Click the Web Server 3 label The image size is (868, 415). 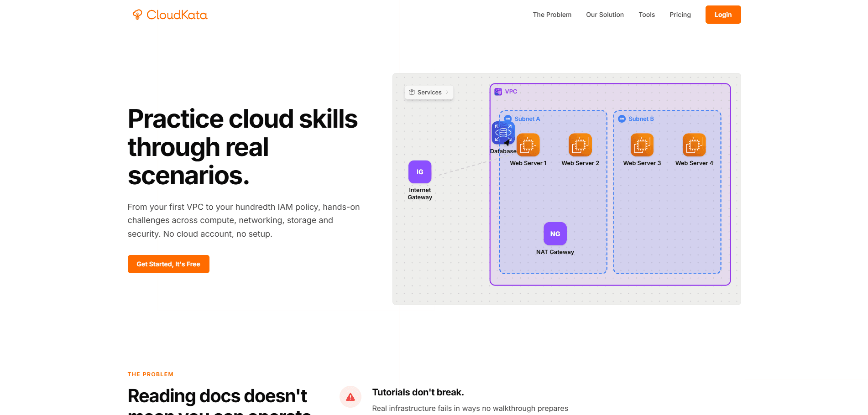(x=642, y=163)
